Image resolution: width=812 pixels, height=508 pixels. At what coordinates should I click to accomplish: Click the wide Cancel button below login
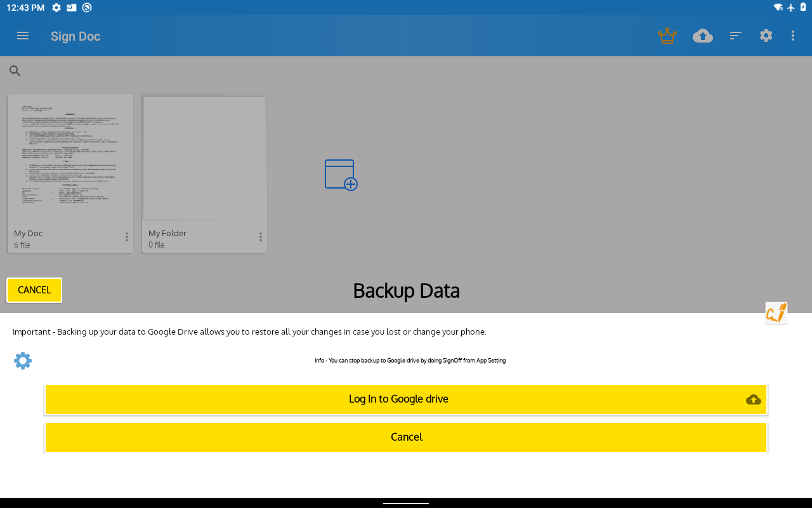pyautogui.click(x=406, y=438)
